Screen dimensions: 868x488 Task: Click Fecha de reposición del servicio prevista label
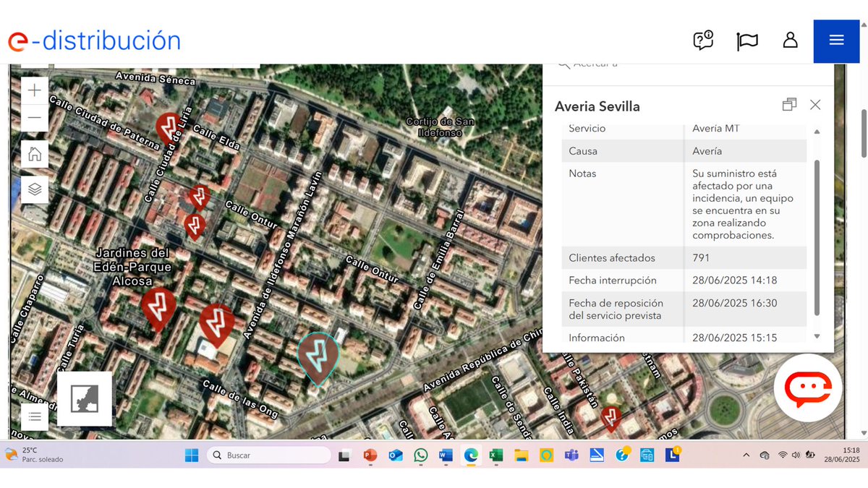[x=616, y=309]
